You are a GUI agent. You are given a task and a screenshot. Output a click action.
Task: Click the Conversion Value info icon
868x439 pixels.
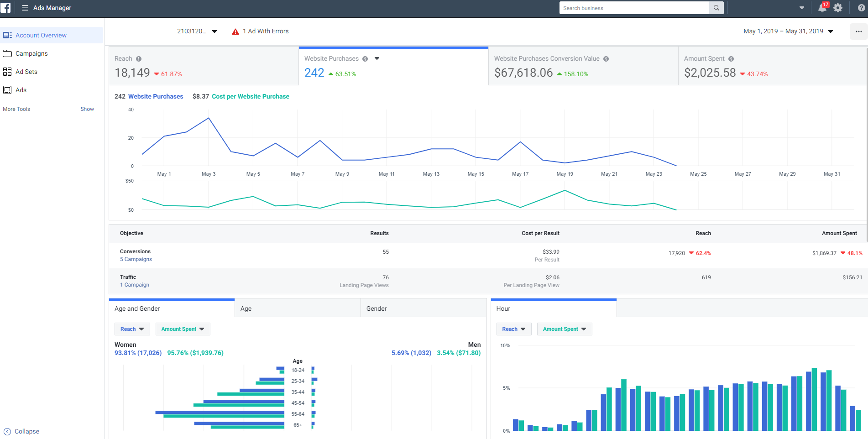[606, 59]
